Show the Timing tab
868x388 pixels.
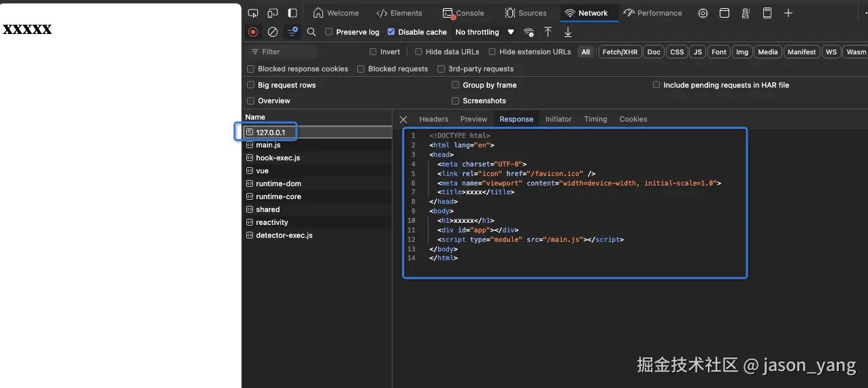click(595, 119)
